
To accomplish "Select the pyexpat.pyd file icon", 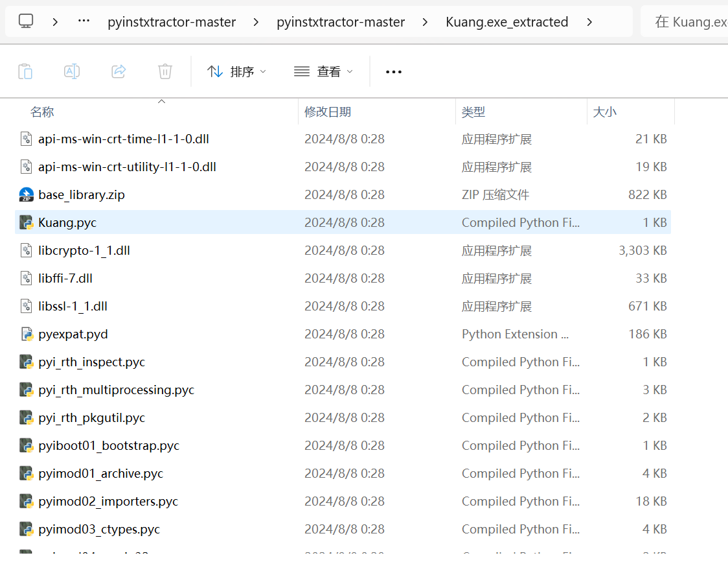I will 27,334.
